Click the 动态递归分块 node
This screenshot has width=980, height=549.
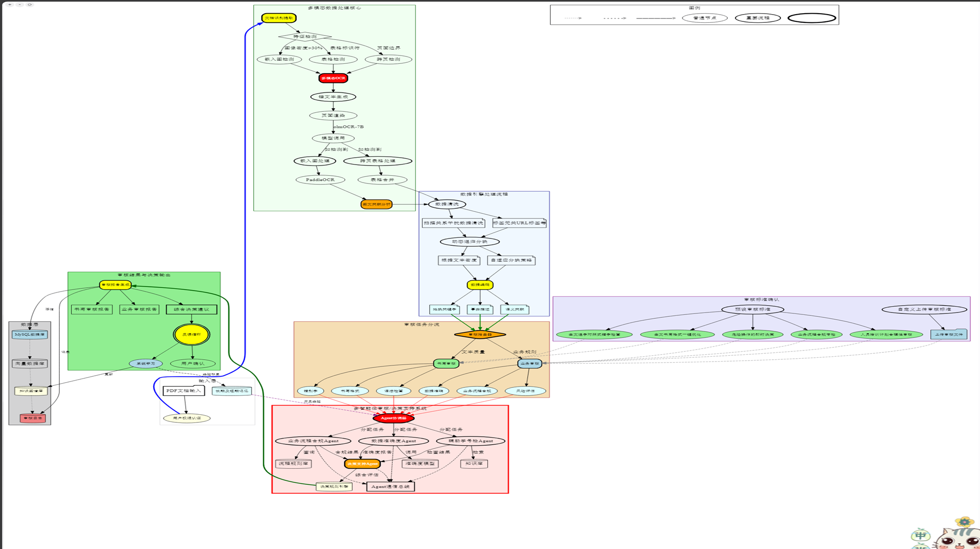[x=470, y=242]
